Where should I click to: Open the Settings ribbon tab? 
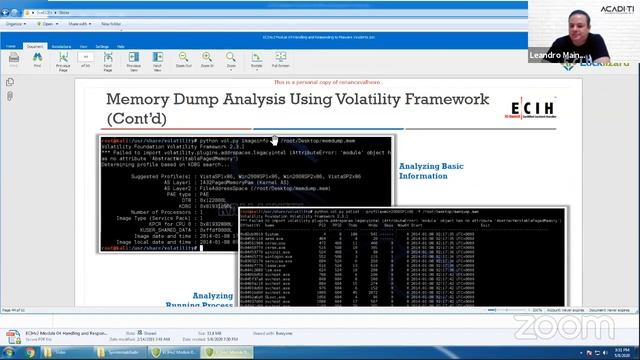[x=102, y=47]
